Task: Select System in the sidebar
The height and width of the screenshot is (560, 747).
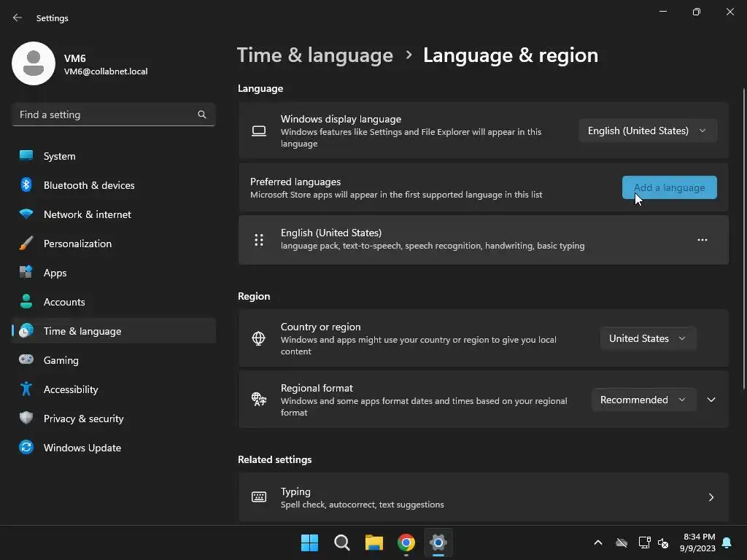Action: pos(114,156)
